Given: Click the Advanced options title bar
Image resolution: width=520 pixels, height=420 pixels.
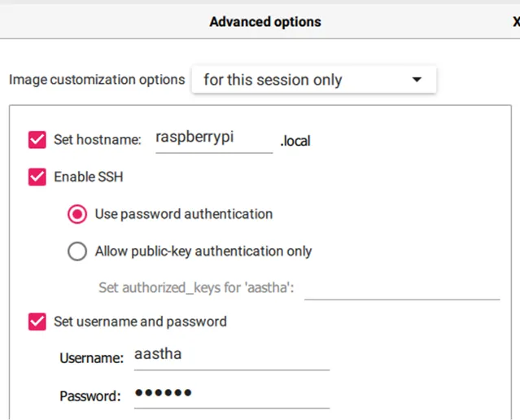Looking at the screenshot, I should (x=265, y=22).
